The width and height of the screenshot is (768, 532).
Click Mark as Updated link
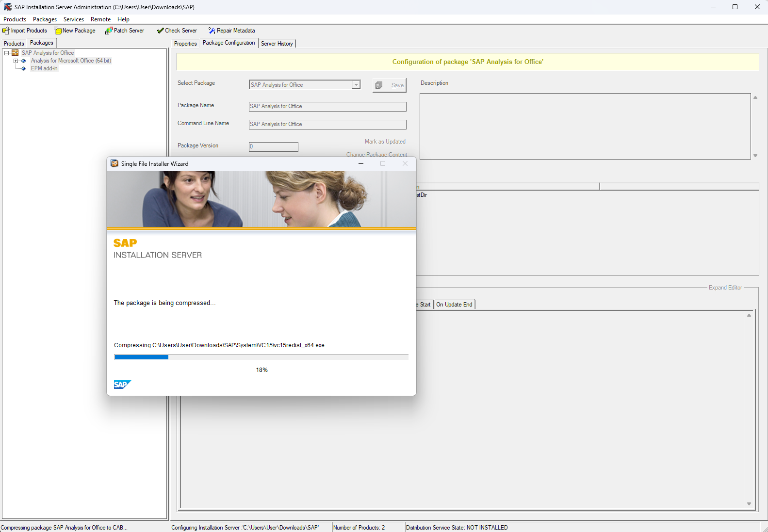(385, 142)
